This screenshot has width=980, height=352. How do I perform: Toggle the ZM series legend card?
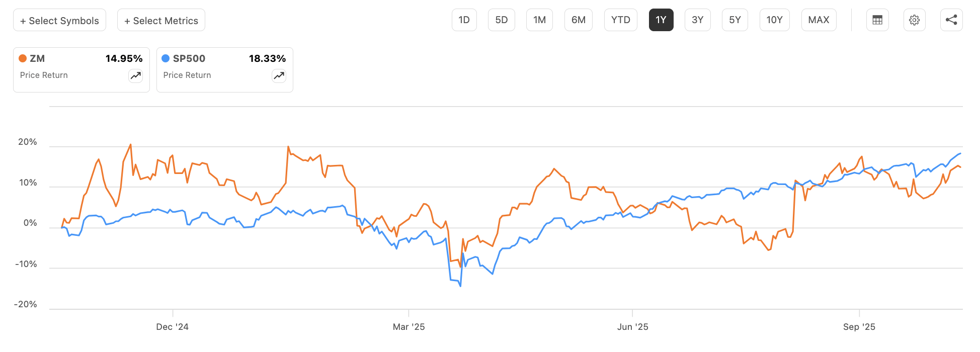(81, 69)
